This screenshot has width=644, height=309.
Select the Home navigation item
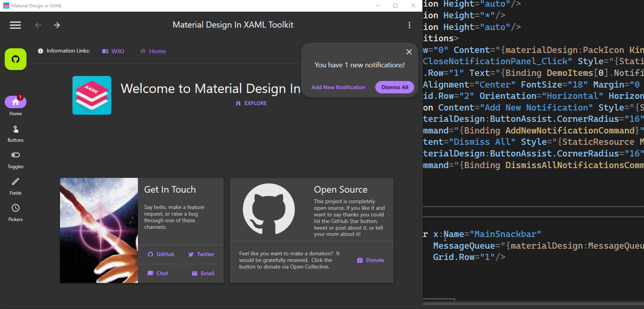[x=16, y=106]
